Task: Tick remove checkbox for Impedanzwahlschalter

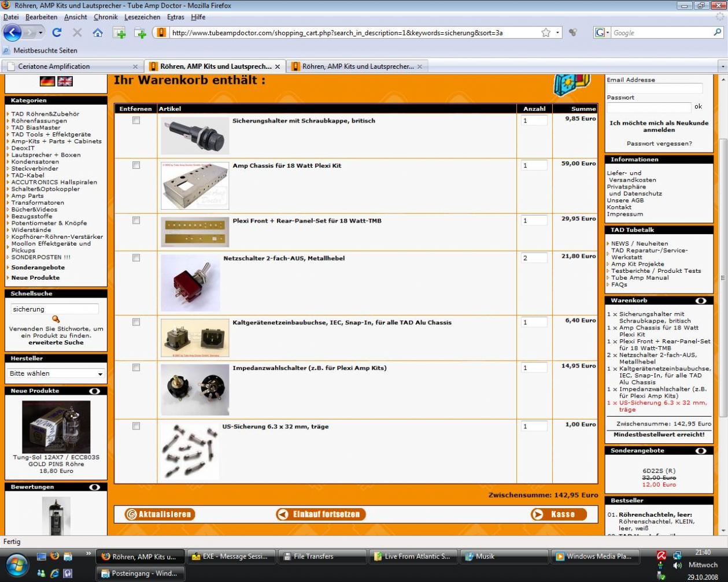Action: (136, 368)
